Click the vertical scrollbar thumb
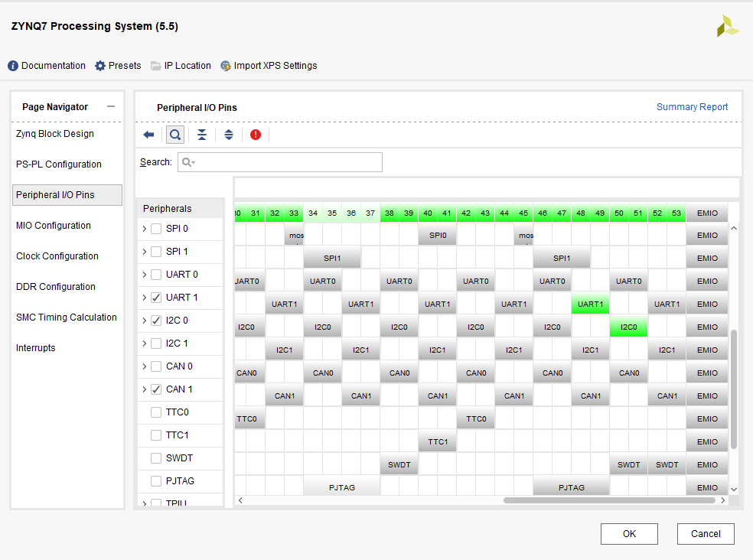 (x=733, y=389)
